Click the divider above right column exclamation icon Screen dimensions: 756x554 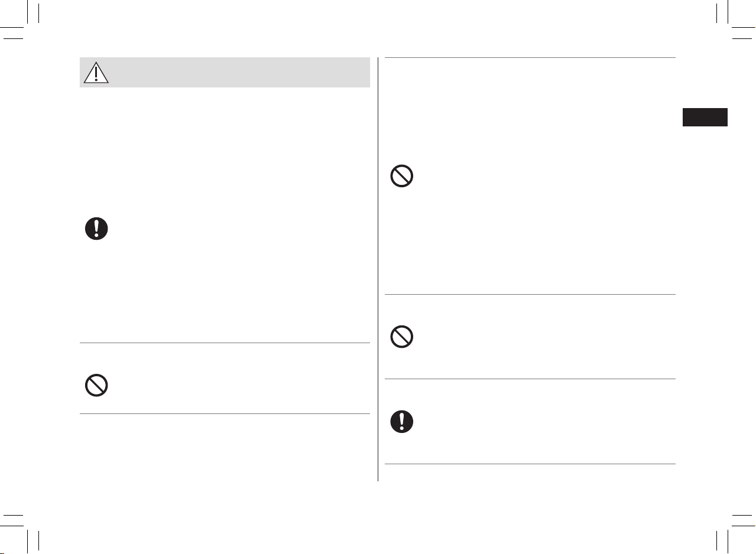[530, 379]
